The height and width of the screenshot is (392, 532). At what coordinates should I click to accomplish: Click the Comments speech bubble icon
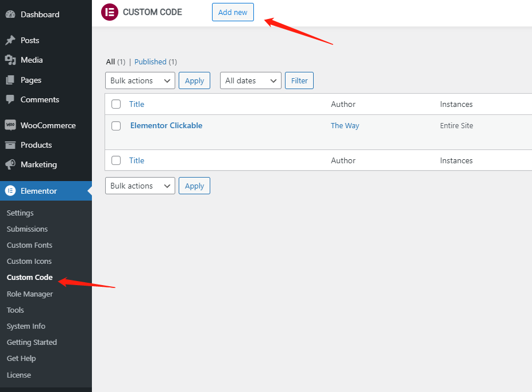10,99
